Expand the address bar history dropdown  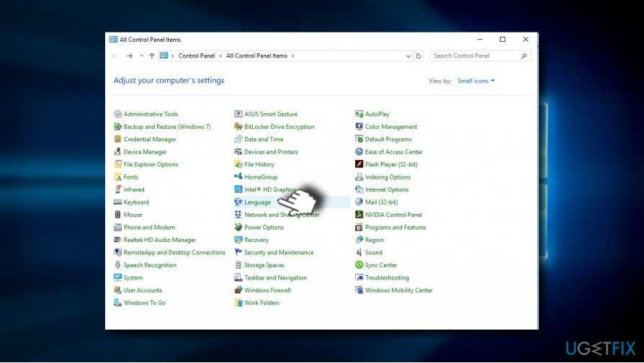(x=408, y=56)
